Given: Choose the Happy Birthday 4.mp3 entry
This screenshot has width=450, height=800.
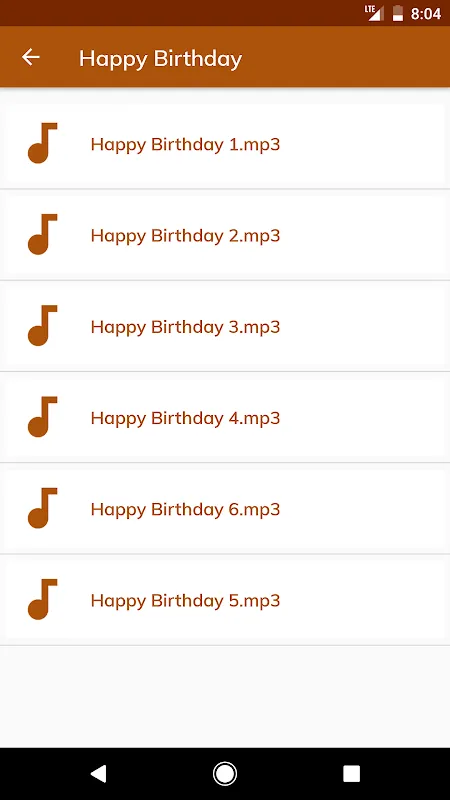Looking at the screenshot, I should (225, 418).
